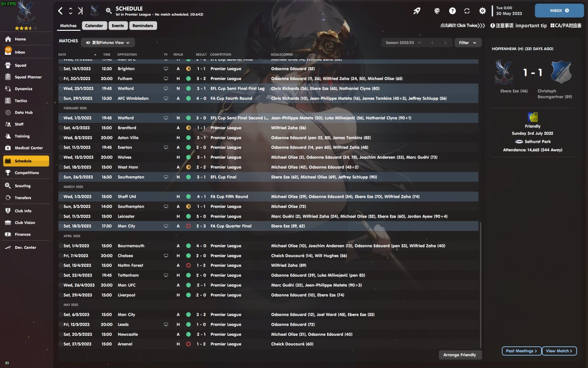
Task: Open Past Meetings
Action: (521, 351)
